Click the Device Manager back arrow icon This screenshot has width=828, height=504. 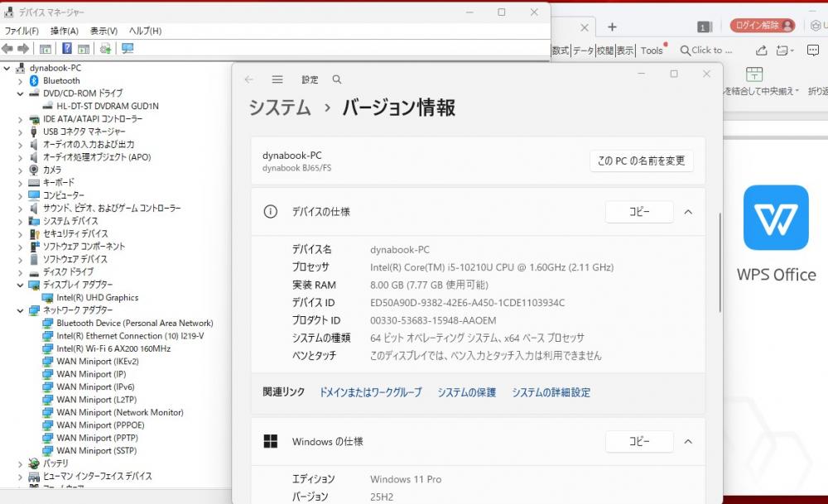(7, 49)
